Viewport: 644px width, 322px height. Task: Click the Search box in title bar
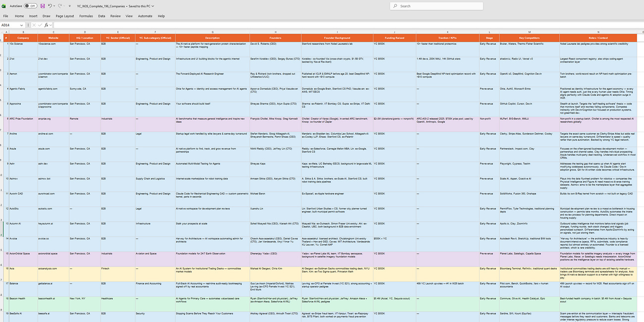(436, 6)
